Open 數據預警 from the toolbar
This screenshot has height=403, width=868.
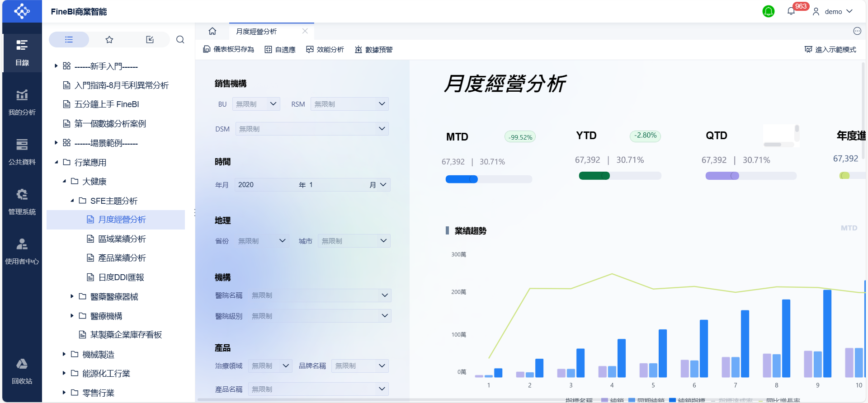click(x=374, y=49)
